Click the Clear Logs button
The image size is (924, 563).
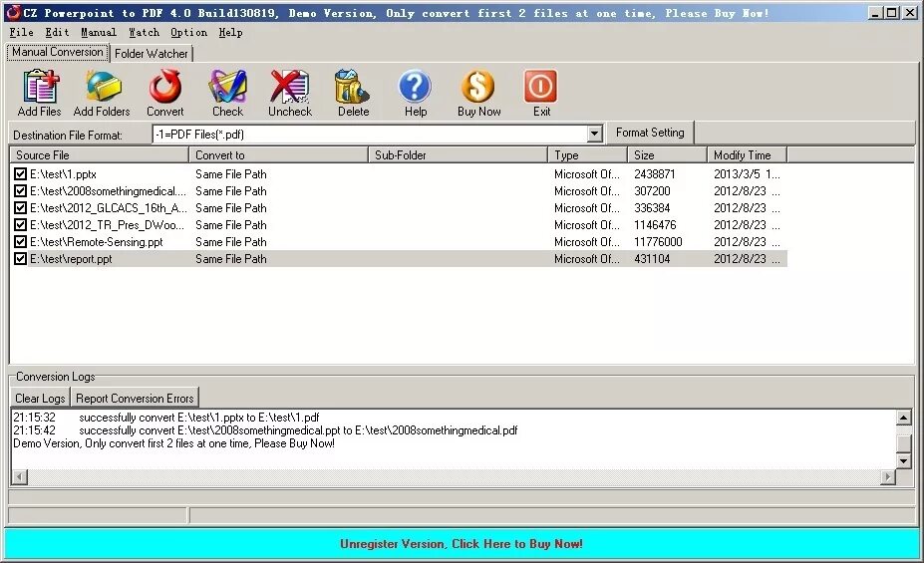40,399
